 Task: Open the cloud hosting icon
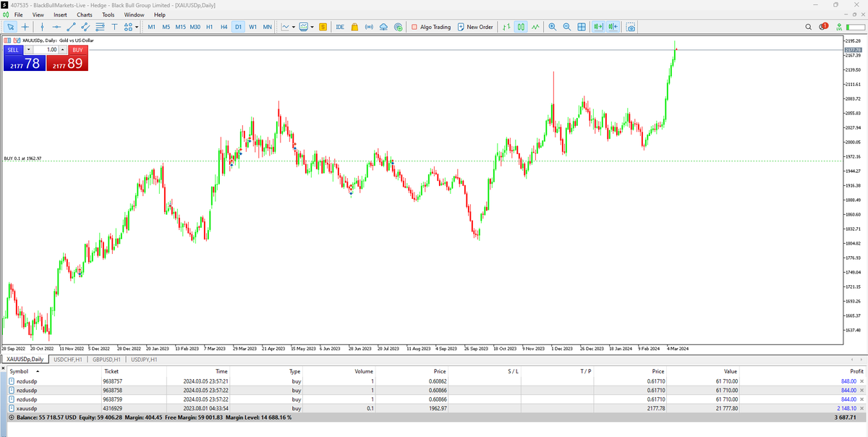point(383,27)
